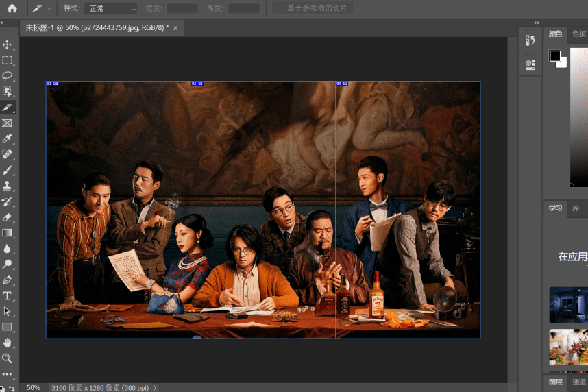Select the Move tool
Viewport: 588px width, 392px height.
pos(8,45)
